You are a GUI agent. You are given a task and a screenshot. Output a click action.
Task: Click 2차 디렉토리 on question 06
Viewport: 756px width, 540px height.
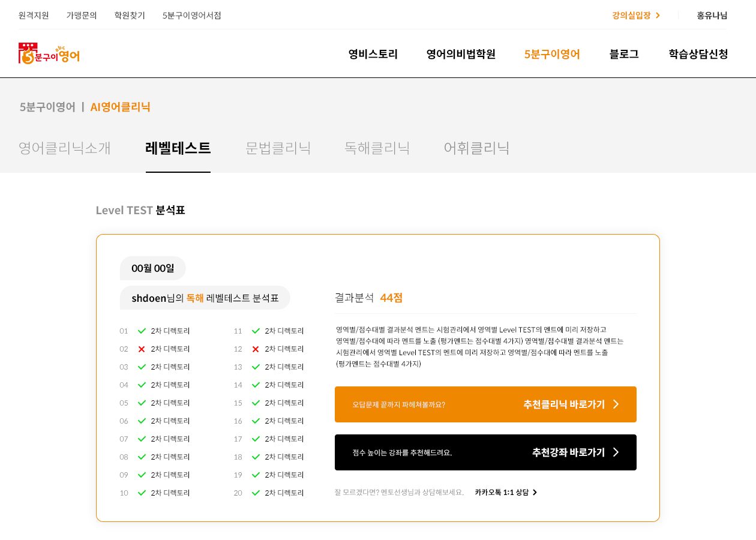point(170,421)
